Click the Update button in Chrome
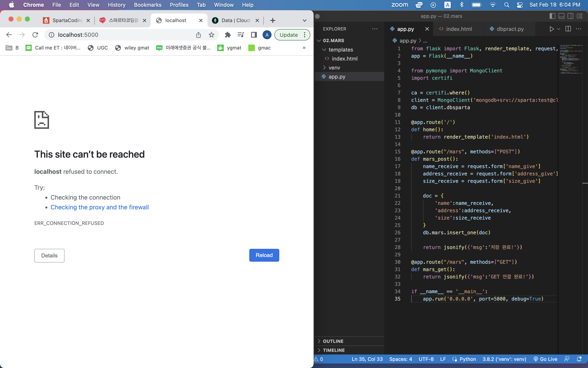The image size is (588, 368). [289, 35]
